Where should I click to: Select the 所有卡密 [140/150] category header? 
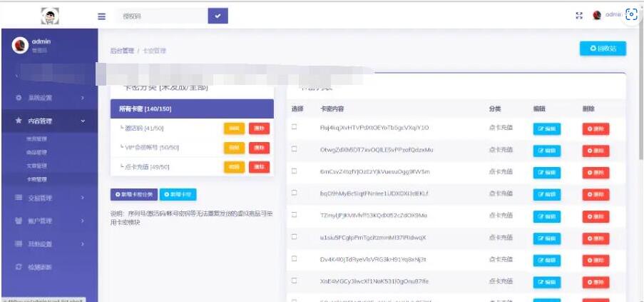click(192, 109)
